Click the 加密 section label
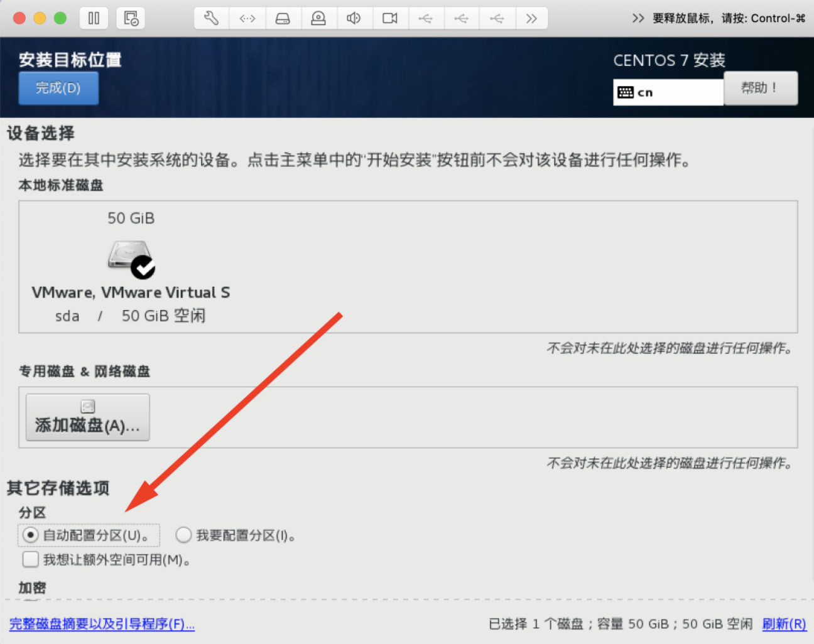This screenshot has width=814, height=644. pos(32,588)
